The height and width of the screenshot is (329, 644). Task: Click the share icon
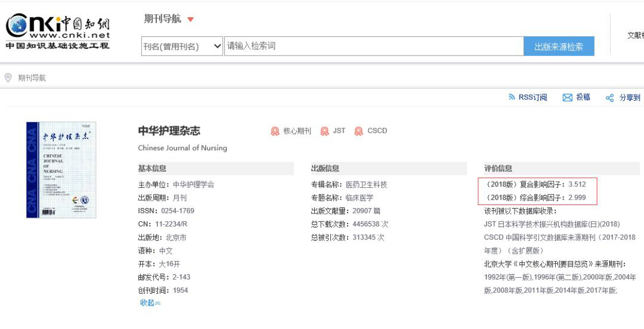pos(609,98)
